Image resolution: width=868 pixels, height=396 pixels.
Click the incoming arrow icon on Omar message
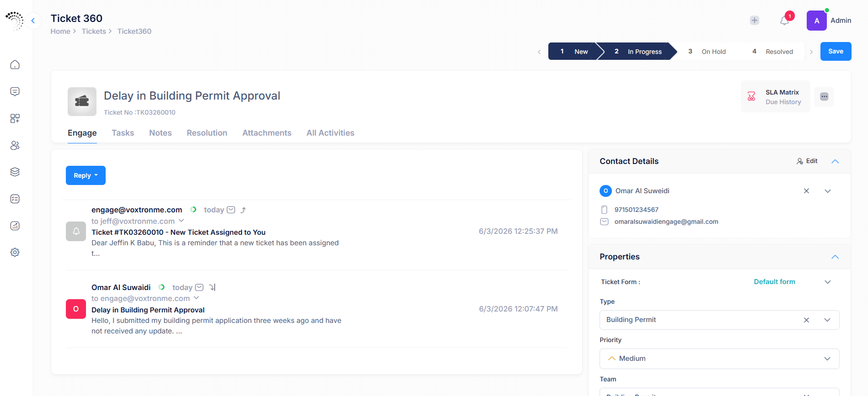point(211,287)
